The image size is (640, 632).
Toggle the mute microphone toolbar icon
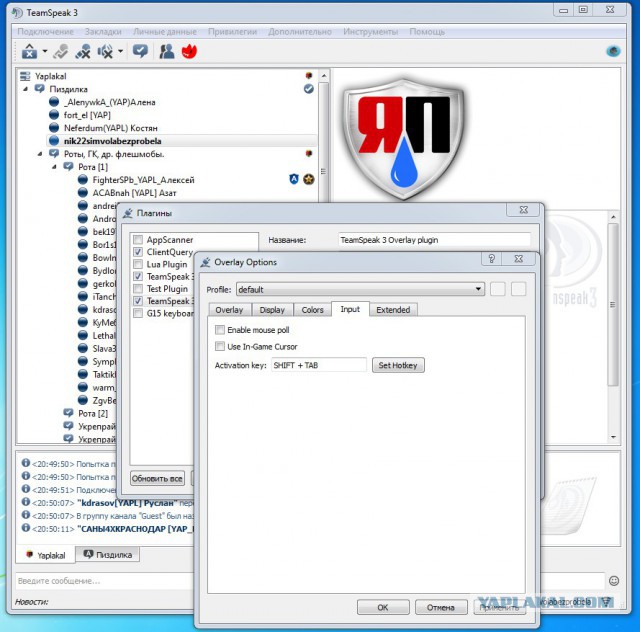click(x=83, y=52)
